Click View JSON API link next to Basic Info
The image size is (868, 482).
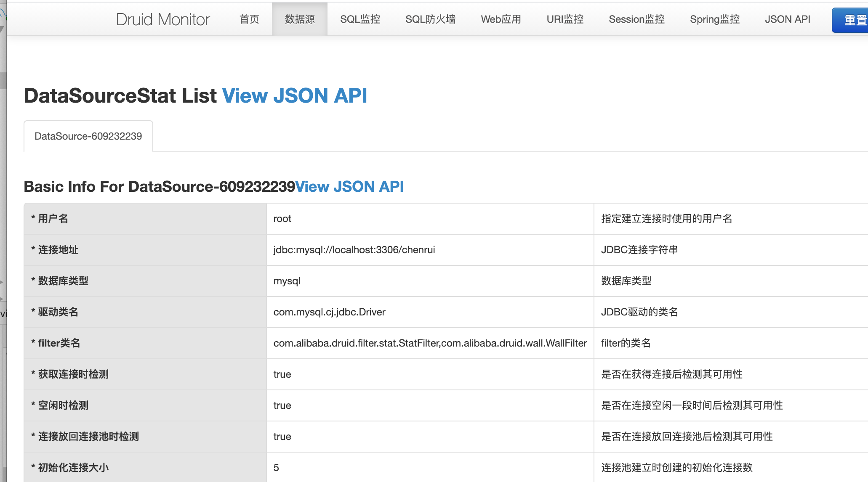pos(349,186)
